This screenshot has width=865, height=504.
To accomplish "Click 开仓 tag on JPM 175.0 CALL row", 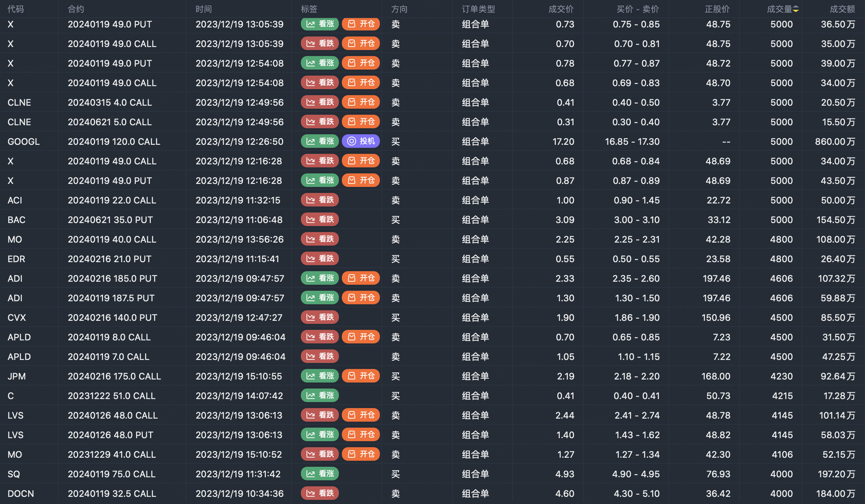I will click(x=361, y=376).
